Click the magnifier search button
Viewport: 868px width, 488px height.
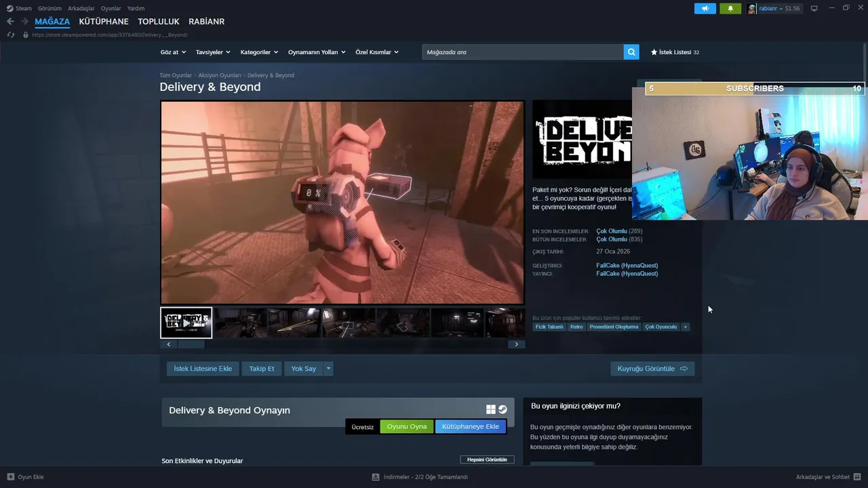[x=631, y=52]
